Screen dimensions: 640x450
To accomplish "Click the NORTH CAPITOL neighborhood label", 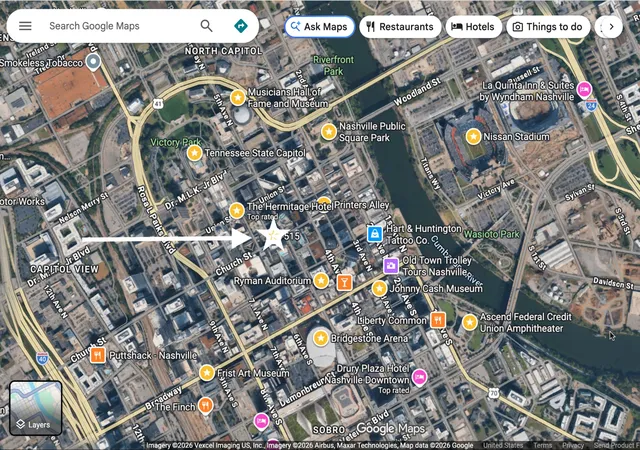I will coord(223,51).
